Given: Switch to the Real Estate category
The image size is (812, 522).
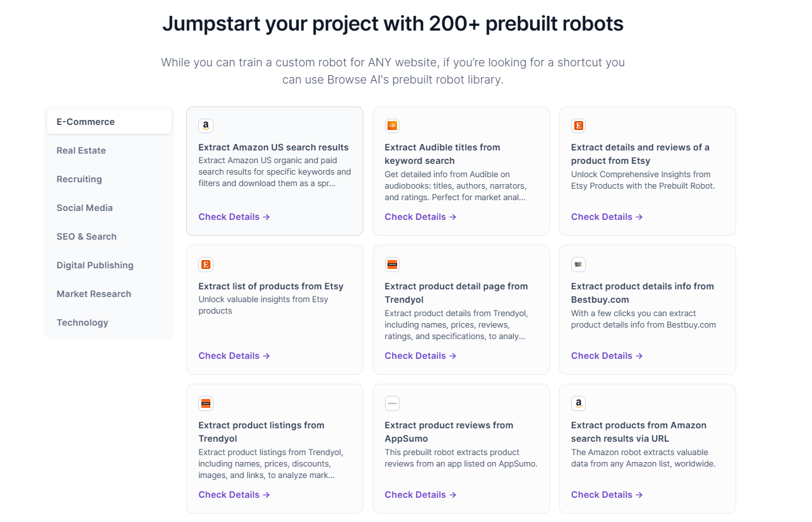Looking at the screenshot, I should click(x=81, y=150).
